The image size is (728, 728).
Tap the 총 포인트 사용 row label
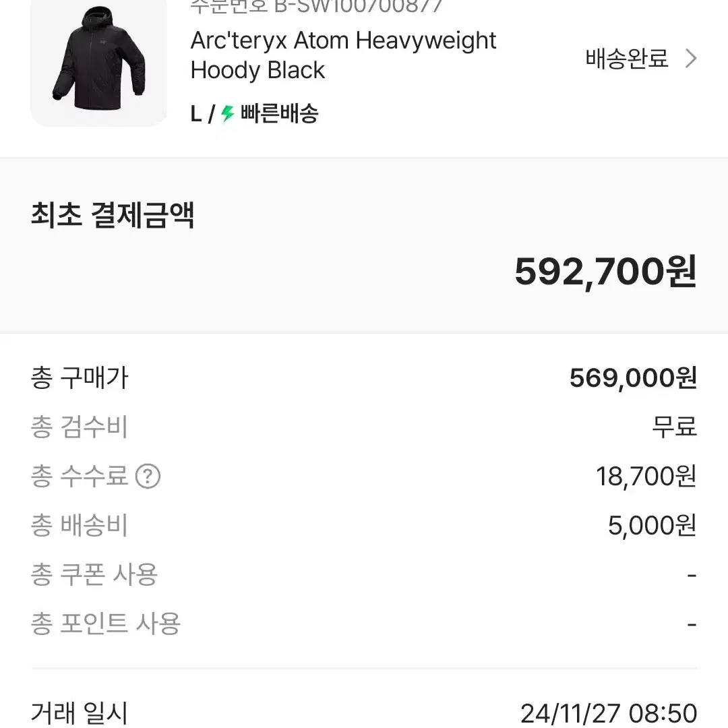point(105,624)
